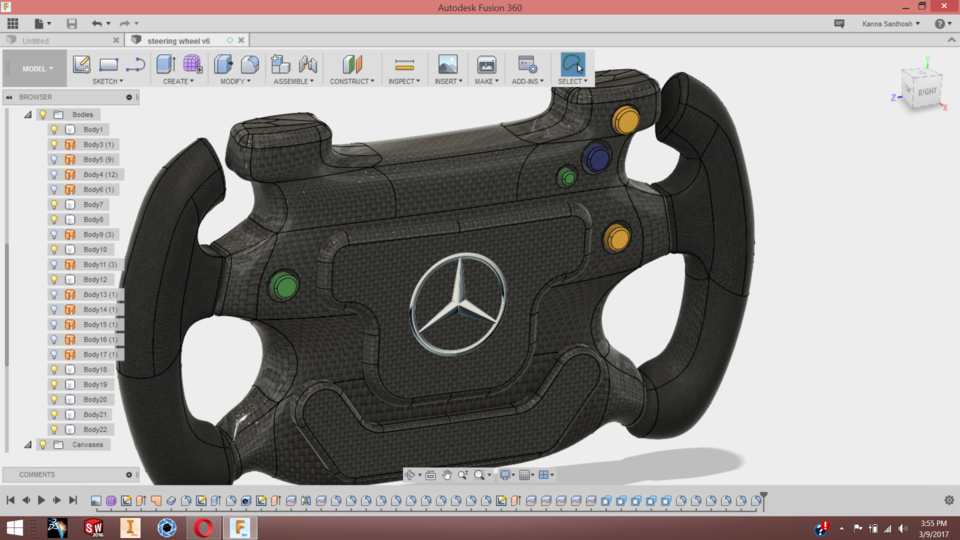Click the Fillet modify tool
Screen dimensions: 960x540
tap(250, 64)
